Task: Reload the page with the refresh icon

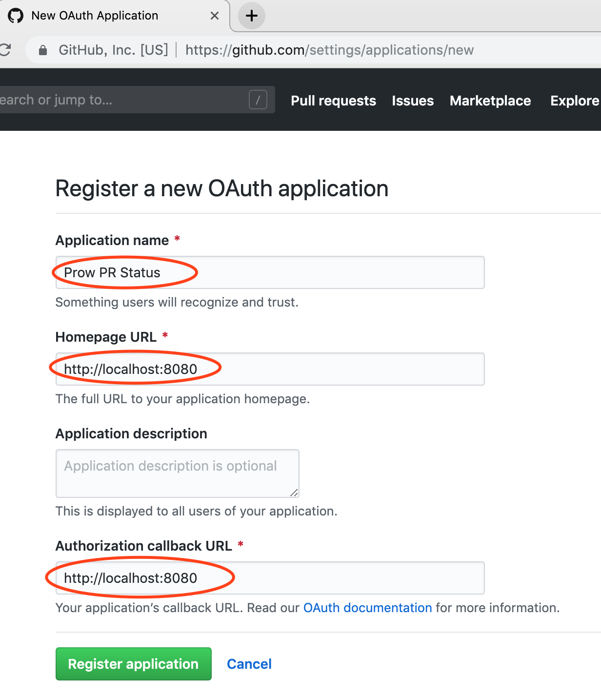Action: click(5, 50)
